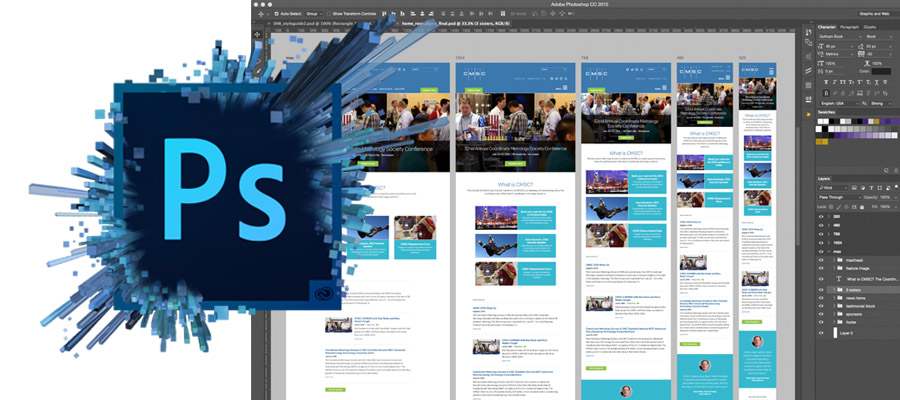Image resolution: width=900 pixels, height=400 pixels.
Task: Click the align vertical centers icon
Action: [393, 14]
